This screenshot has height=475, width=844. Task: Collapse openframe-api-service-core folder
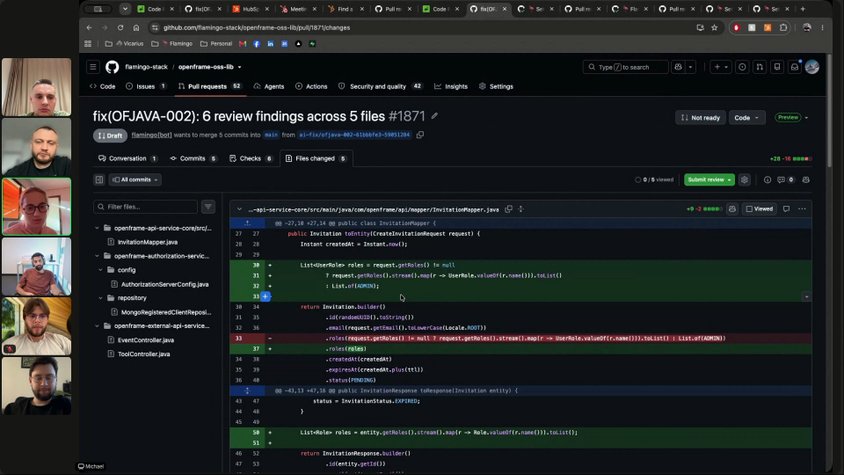click(x=97, y=228)
